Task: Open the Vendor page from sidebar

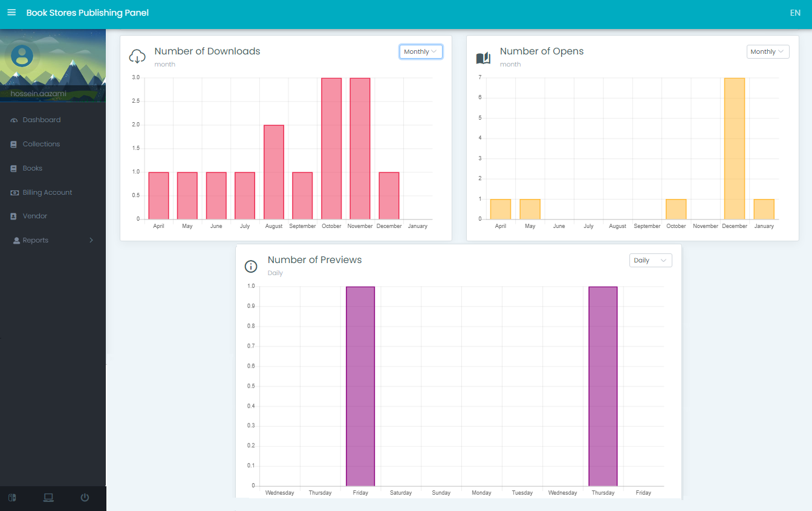Action: pyautogui.click(x=35, y=216)
